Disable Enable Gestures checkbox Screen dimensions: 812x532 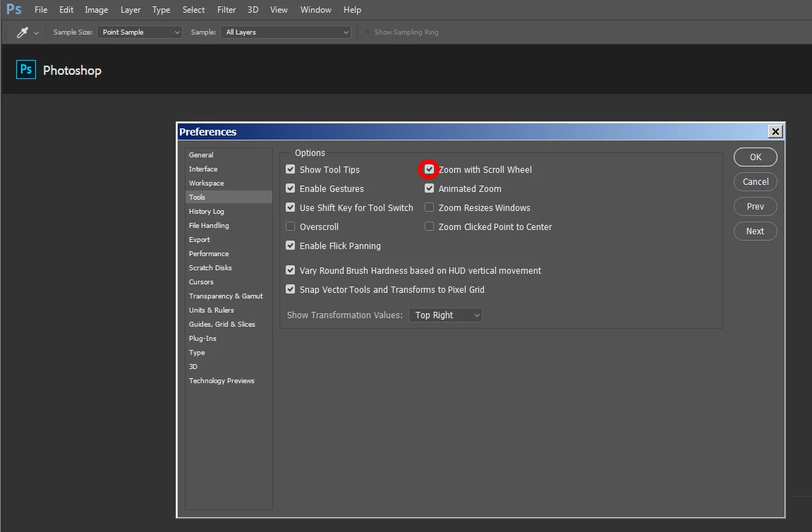click(x=291, y=188)
